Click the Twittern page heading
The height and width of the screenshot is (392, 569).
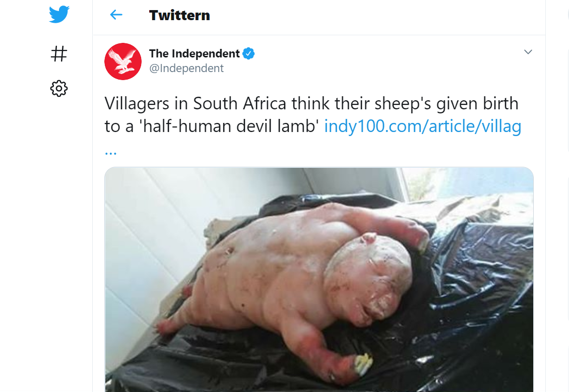[x=179, y=16]
